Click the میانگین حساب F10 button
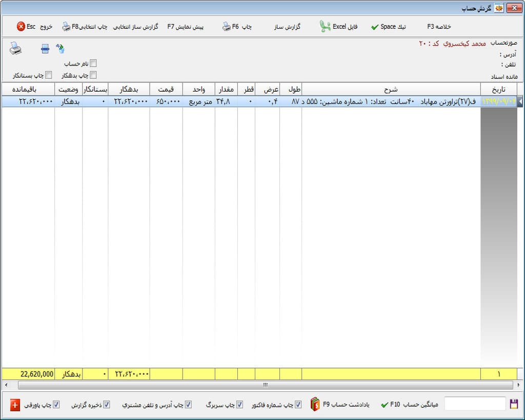 [409, 405]
